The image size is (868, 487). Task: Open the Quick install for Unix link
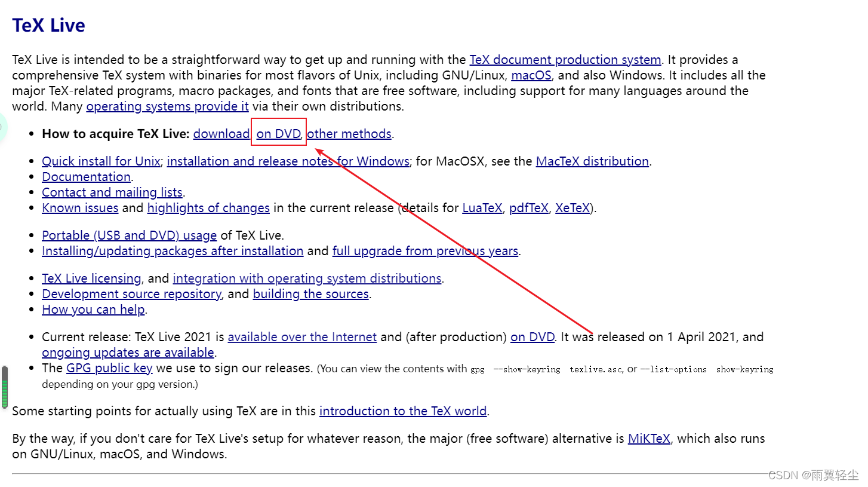pyautogui.click(x=101, y=161)
